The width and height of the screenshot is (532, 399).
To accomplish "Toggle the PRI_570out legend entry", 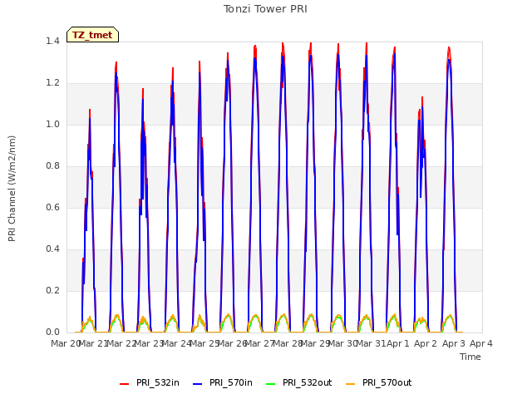I will [x=379, y=383].
